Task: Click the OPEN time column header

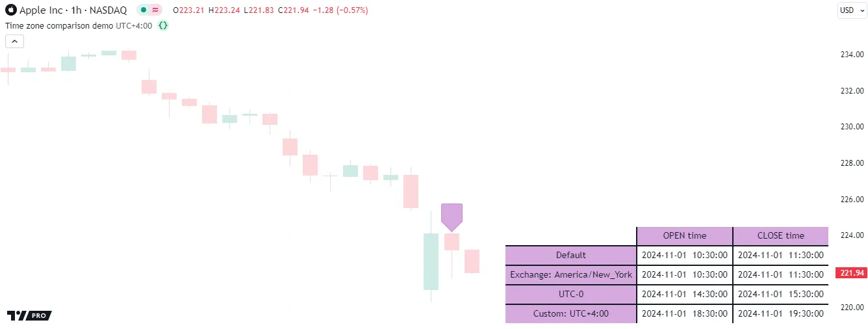Action: [684, 236]
